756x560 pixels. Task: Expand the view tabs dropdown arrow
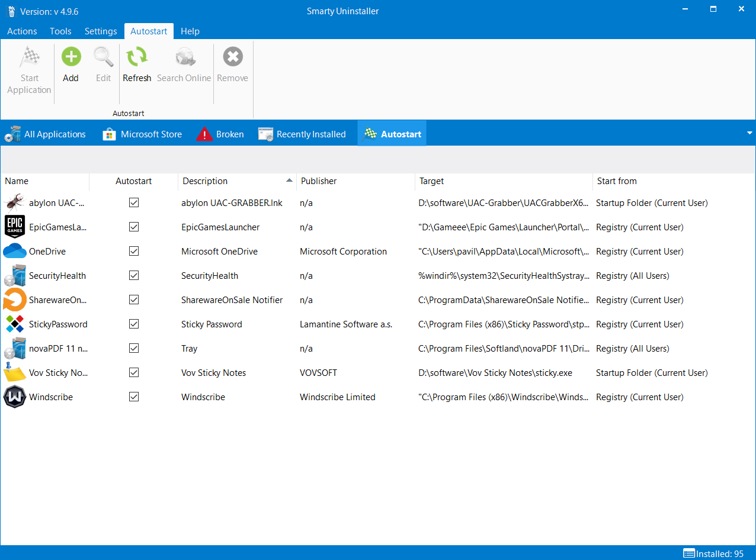pos(749,133)
